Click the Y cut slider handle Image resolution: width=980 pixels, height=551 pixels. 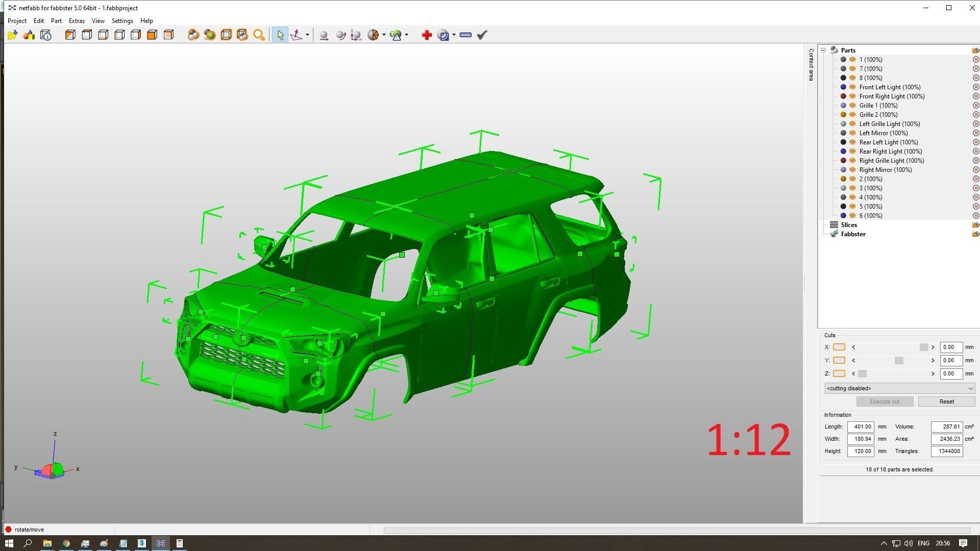(899, 360)
